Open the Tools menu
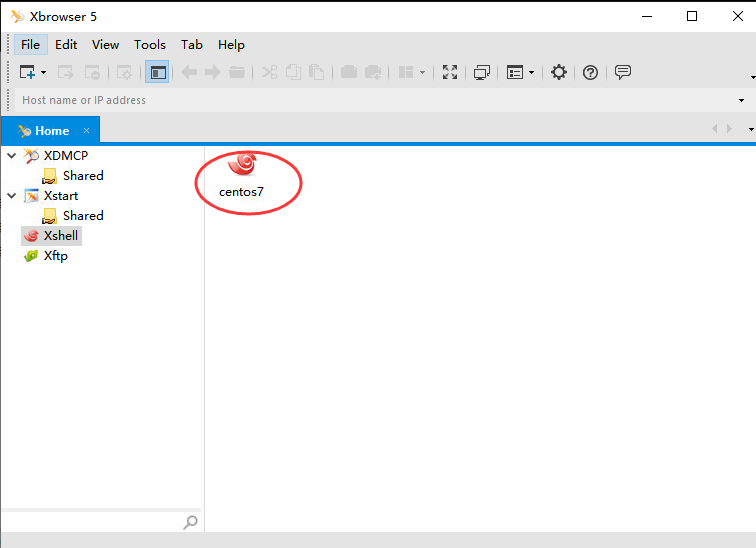The height and width of the screenshot is (548, 756). click(150, 45)
